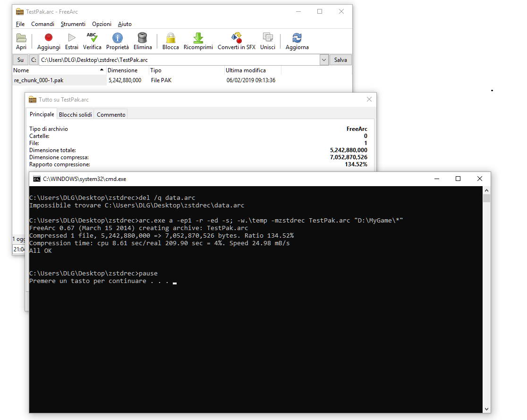
Task: Click the Unisci merge archives icon
Action: coord(268,37)
